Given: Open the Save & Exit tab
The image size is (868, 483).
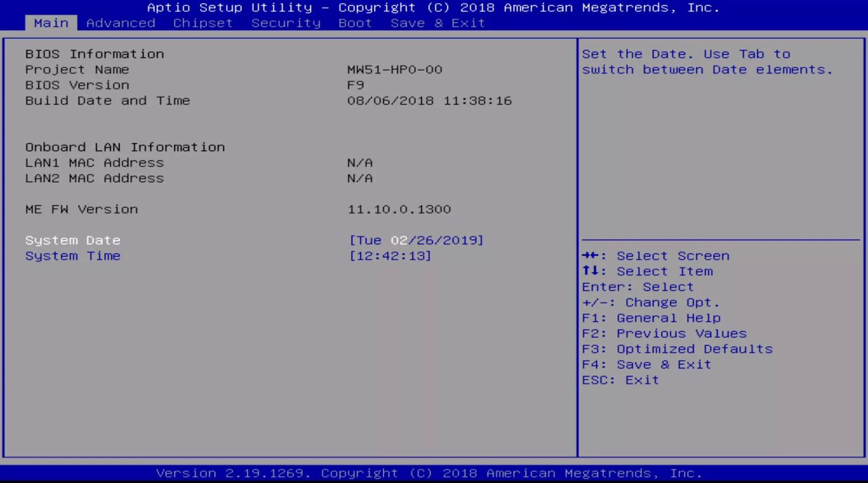Looking at the screenshot, I should pos(438,23).
